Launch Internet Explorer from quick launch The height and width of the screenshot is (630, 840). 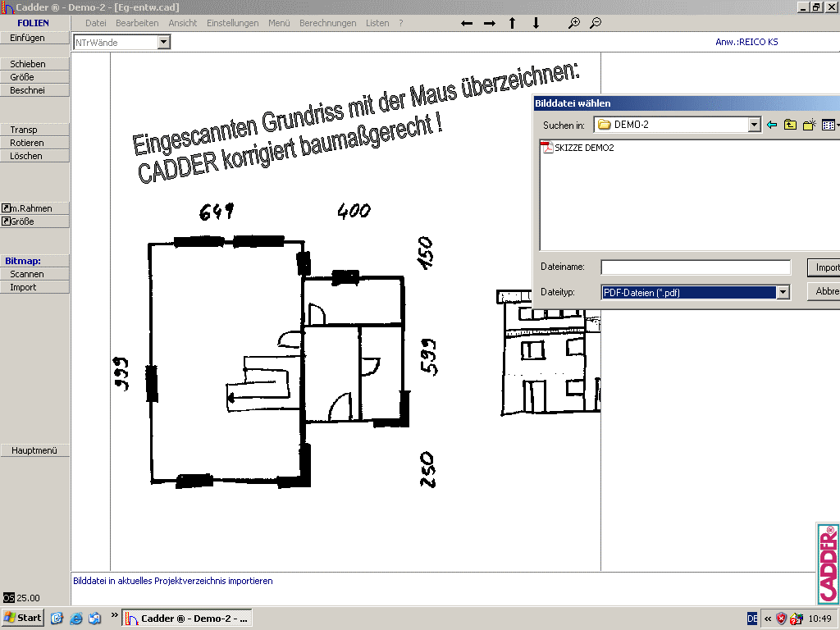point(76,619)
